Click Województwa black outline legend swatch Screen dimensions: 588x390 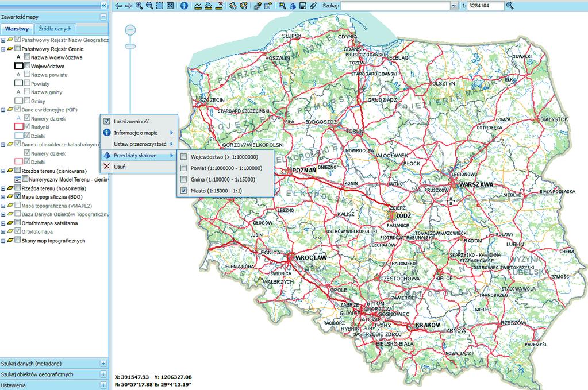point(18,66)
